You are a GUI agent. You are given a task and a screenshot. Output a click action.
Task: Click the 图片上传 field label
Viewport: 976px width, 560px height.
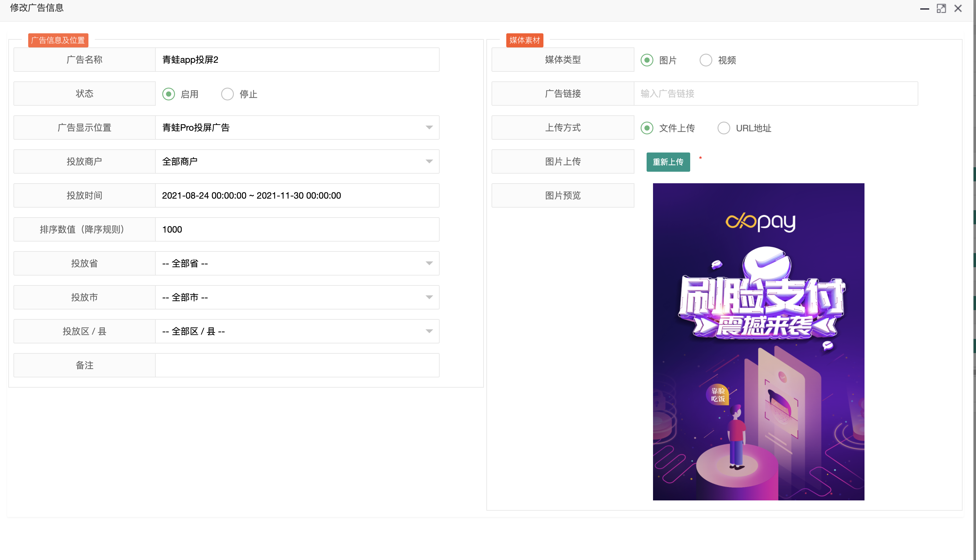563,161
